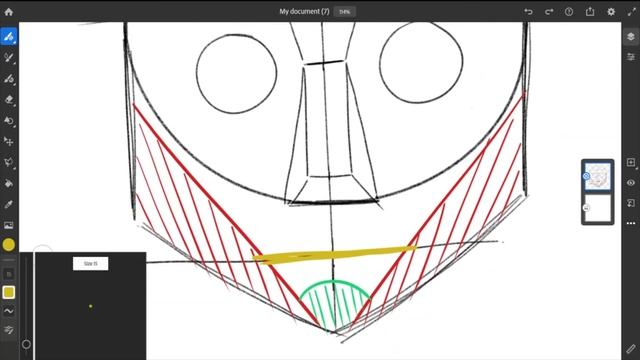Open app Settings gear
The width and height of the screenshot is (640, 360).
[611, 12]
